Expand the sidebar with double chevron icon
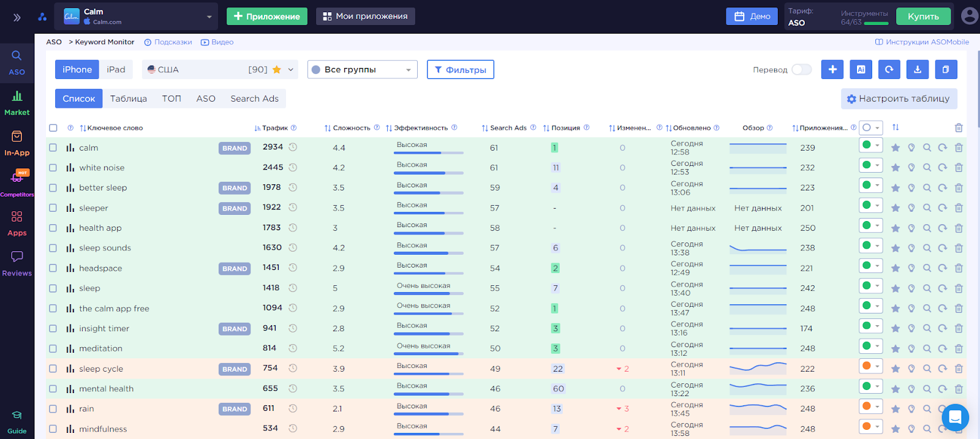Image resolution: width=980 pixels, height=439 pixels. pyautogui.click(x=17, y=17)
